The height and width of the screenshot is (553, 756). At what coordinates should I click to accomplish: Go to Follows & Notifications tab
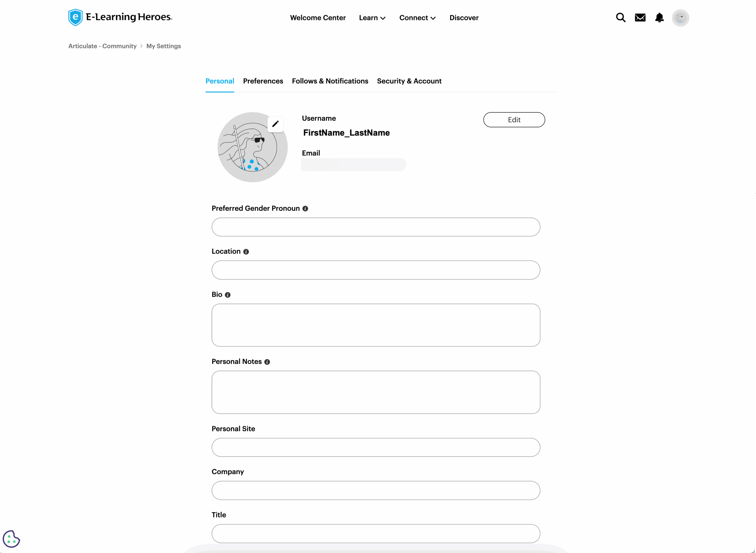pyautogui.click(x=330, y=81)
